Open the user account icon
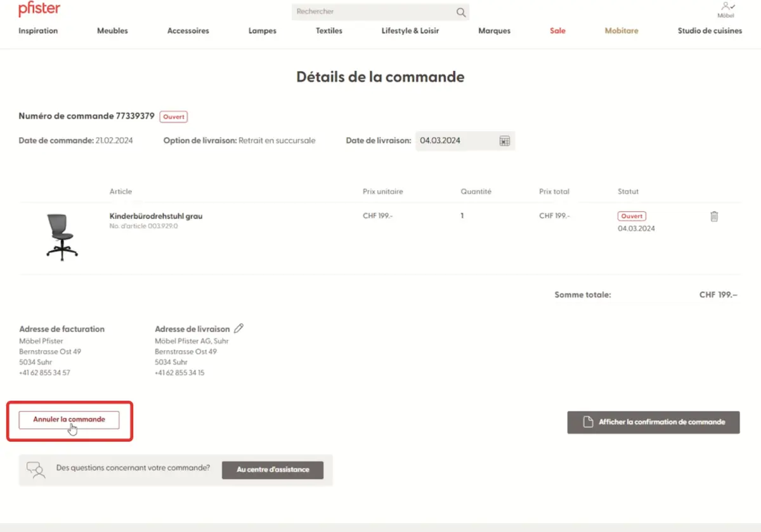Viewport: 761px width, 532px height. [725, 6]
